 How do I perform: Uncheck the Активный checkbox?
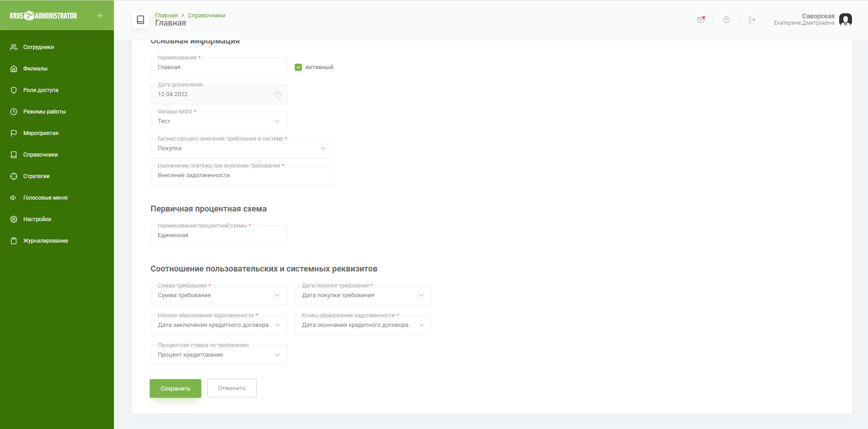click(298, 67)
